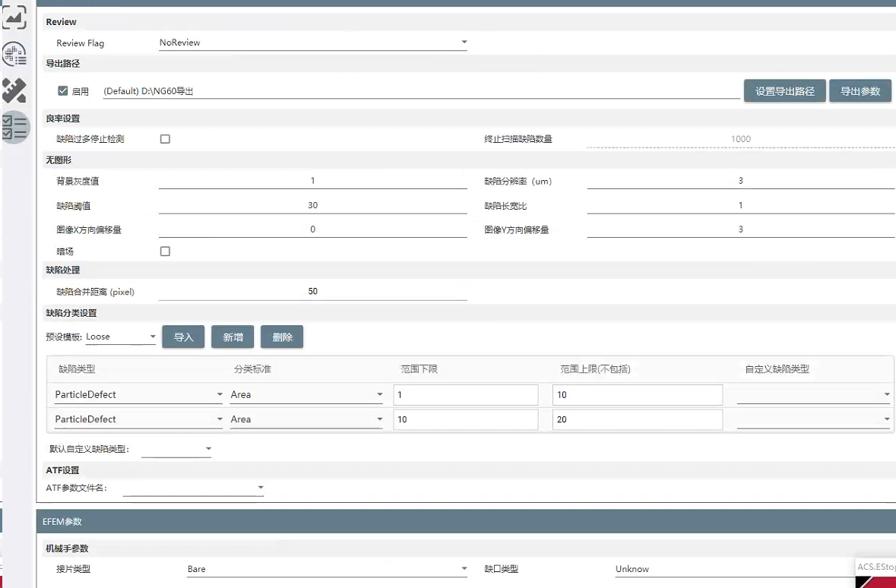
Task: Expand the 接片类型 Bare dropdown
Action: pos(327,569)
